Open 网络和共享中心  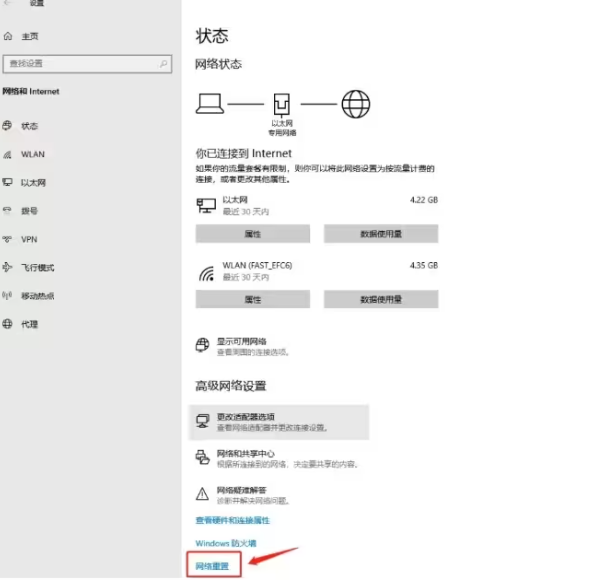pyautogui.click(x=277, y=458)
